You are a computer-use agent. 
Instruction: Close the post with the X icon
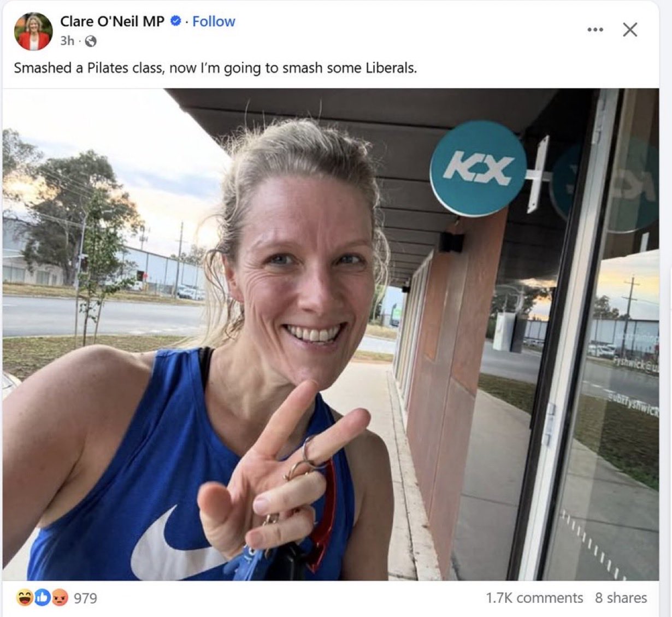[630, 30]
